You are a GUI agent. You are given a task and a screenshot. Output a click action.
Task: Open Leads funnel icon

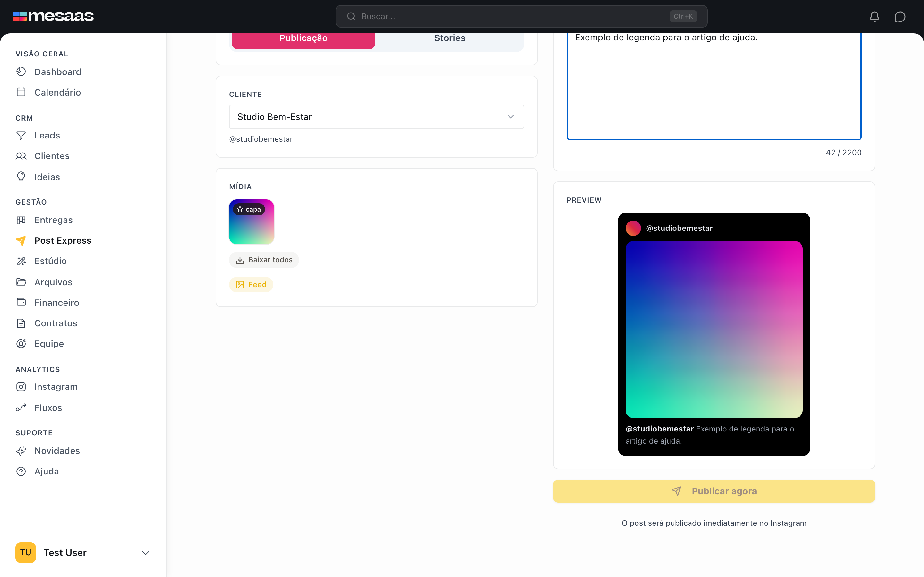(21, 136)
